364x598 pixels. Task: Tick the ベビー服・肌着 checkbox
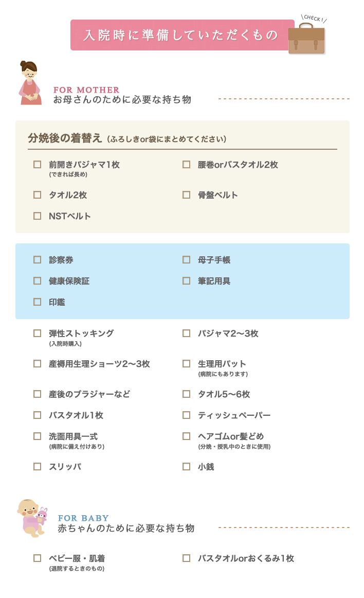(38, 558)
